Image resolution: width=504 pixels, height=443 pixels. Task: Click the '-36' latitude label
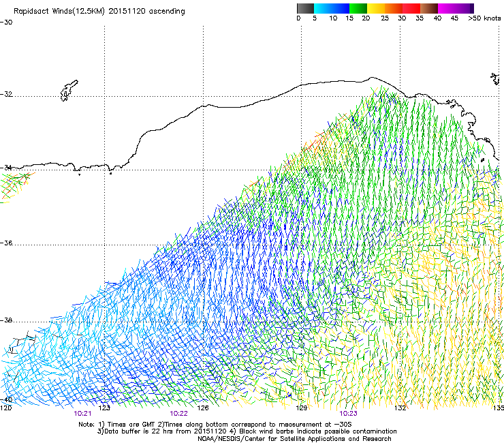(6, 243)
